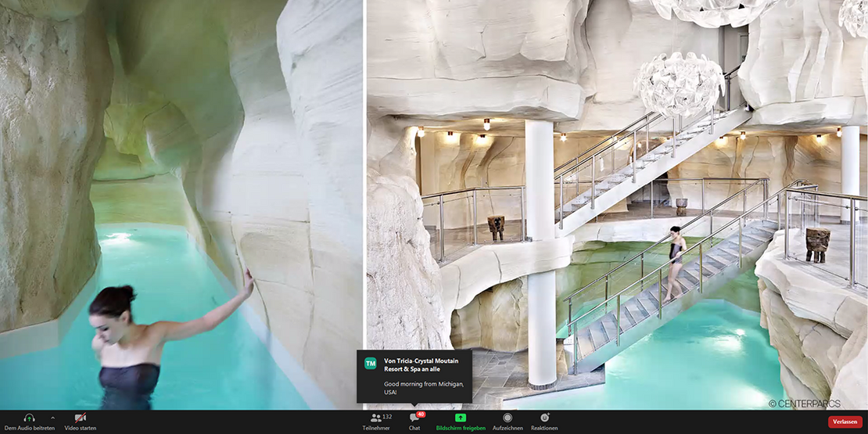The image size is (868, 434).
Task: Open the Teilnehmer participants panel
Action: [x=376, y=418]
